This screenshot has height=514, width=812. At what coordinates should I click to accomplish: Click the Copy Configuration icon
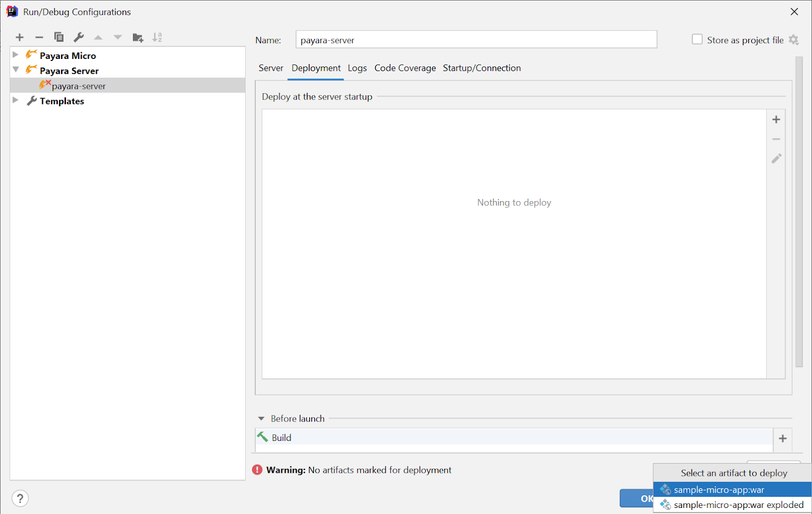pyautogui.click(x=59, y=37)
